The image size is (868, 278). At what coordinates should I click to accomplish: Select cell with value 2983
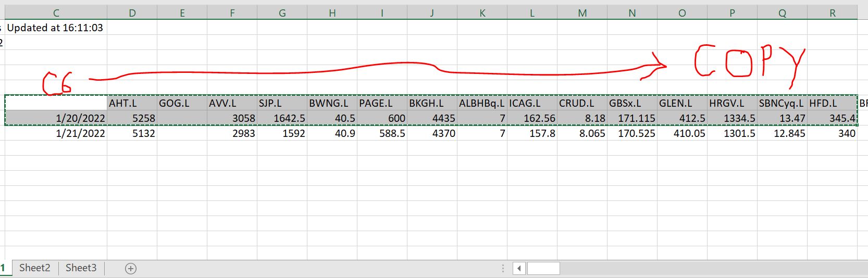[232, 133]
